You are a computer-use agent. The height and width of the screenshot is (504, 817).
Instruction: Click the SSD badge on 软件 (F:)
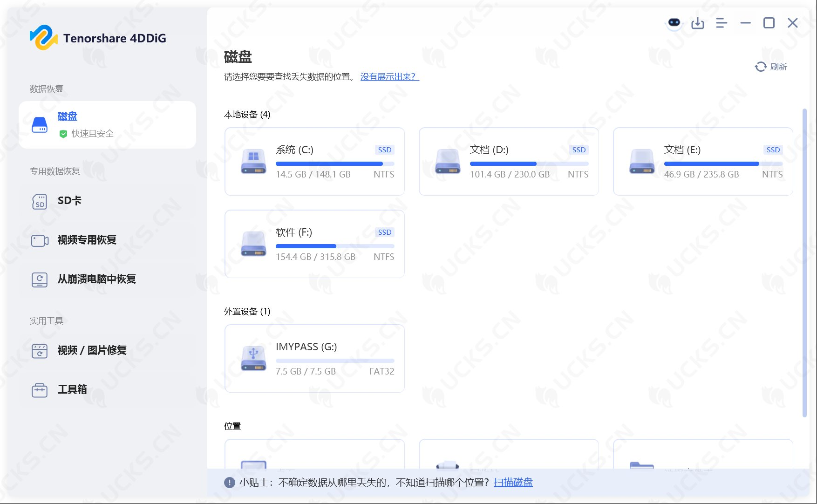click(x=385, y=232)
